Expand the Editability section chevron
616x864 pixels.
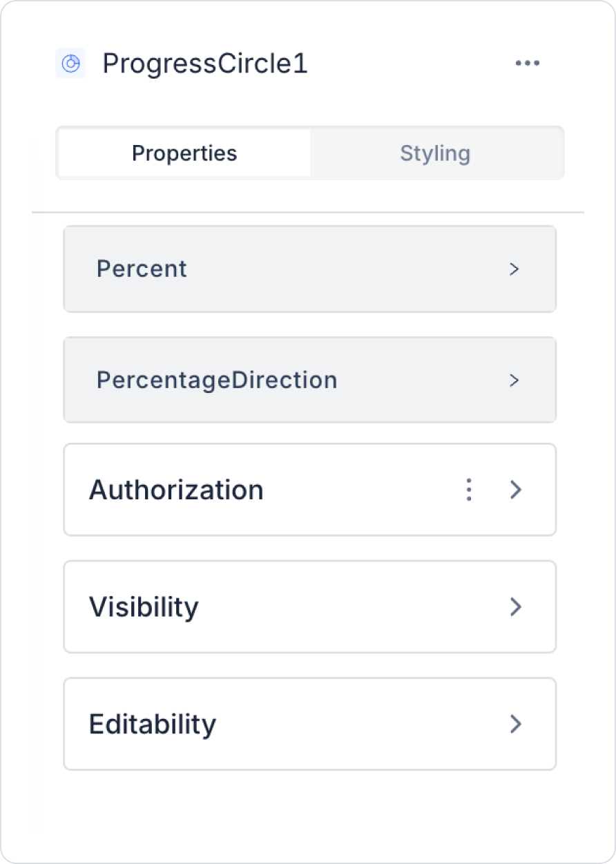(515, 724)
